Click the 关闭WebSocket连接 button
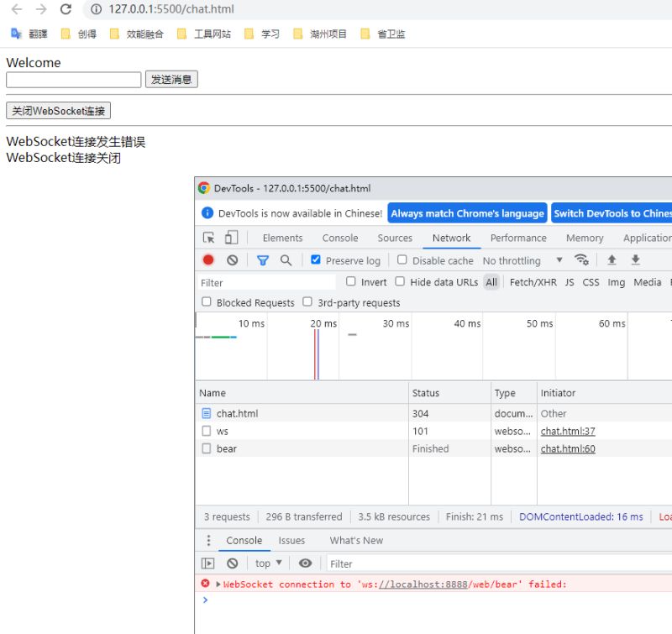Screen dimensions: 672x634 pos(58,111)
